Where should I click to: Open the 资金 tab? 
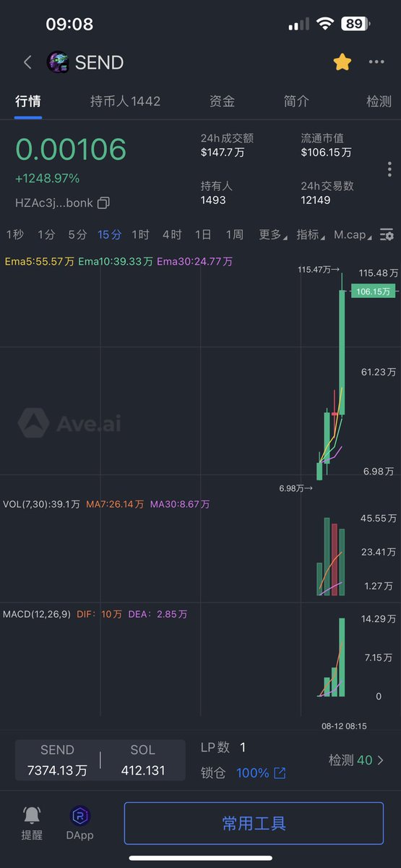pyautogui.click(x=222, y=101)
